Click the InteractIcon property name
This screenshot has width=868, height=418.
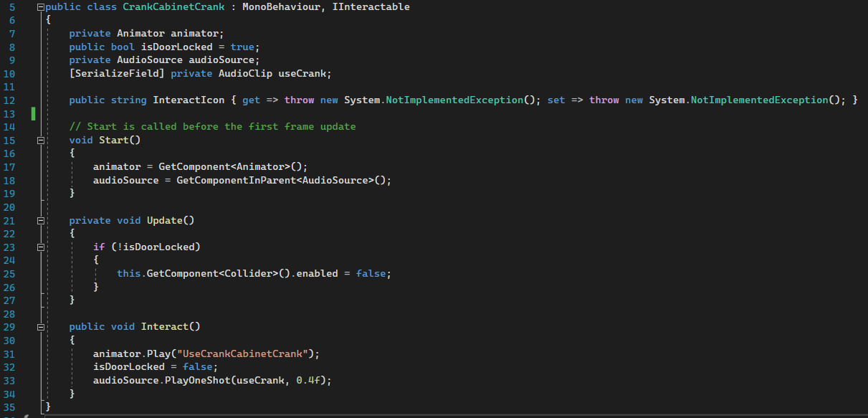click(189, 100)
